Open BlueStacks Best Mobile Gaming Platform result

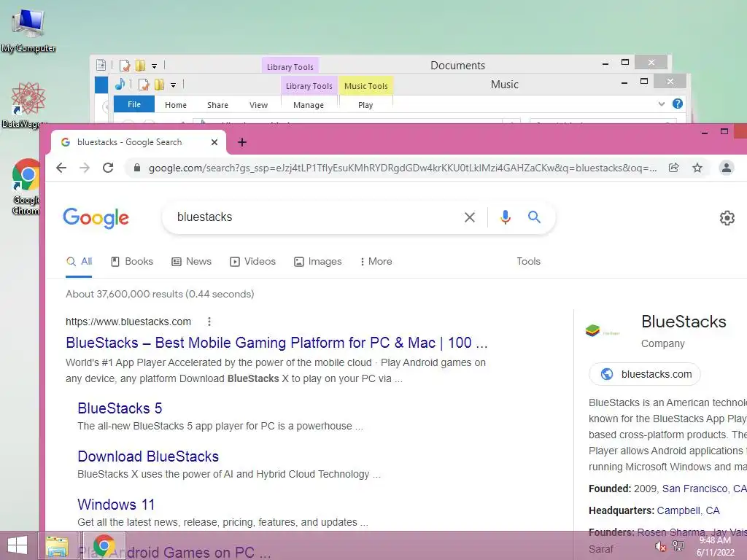coord(276,343)
